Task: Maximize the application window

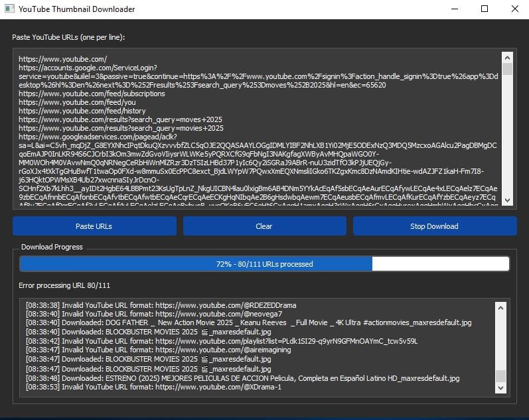Action: pos(484,9)
